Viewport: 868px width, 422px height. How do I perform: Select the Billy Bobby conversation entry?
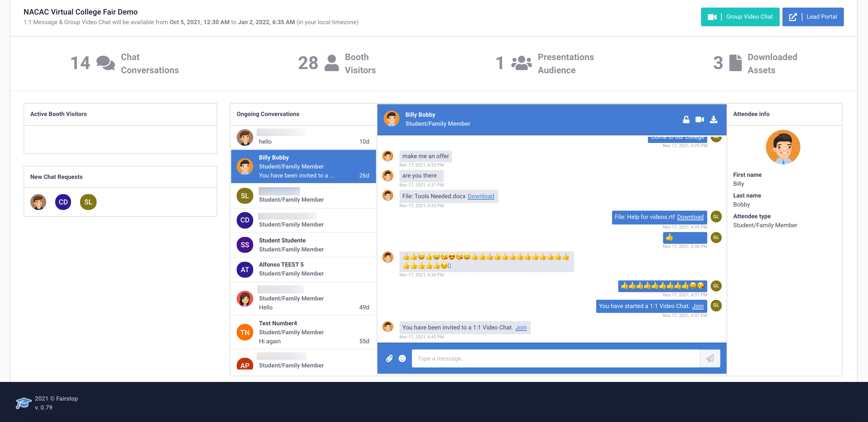[x=303, y=166]
